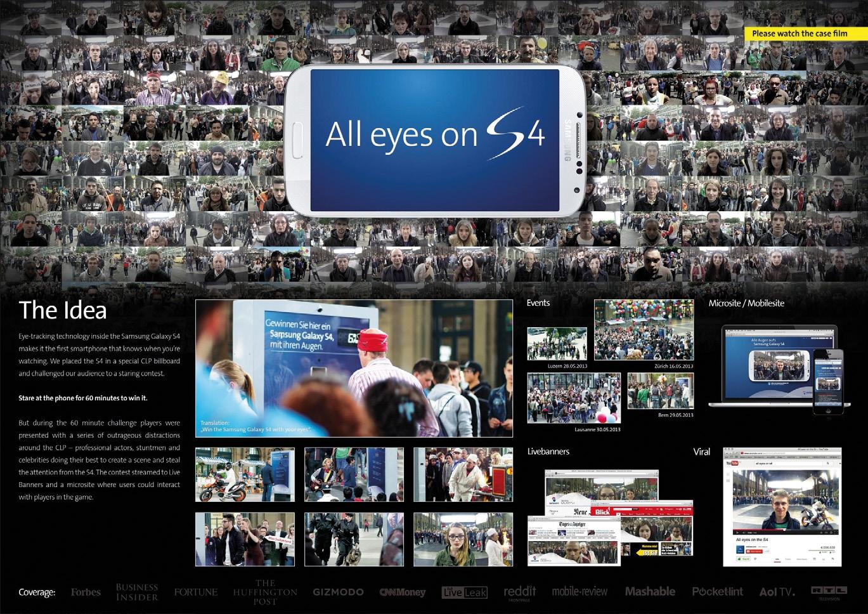
Task: Click the YouTube search field
Action: 787,464
